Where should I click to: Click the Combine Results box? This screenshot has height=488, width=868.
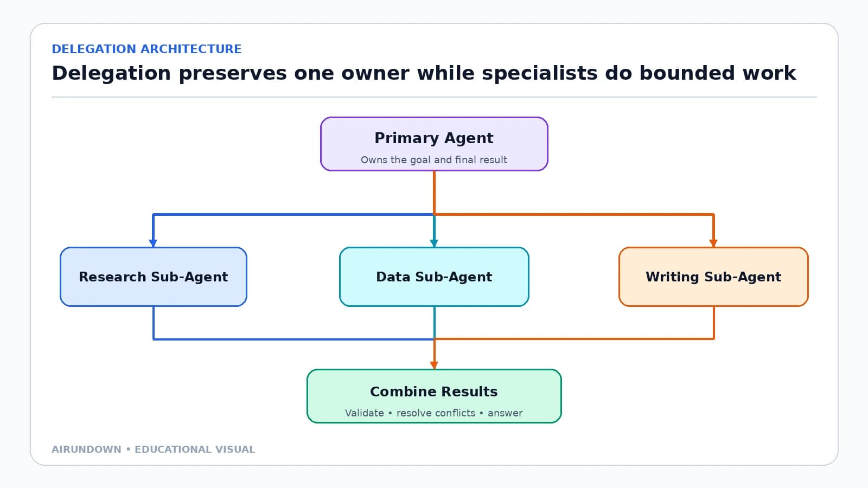tap(434, 396)
